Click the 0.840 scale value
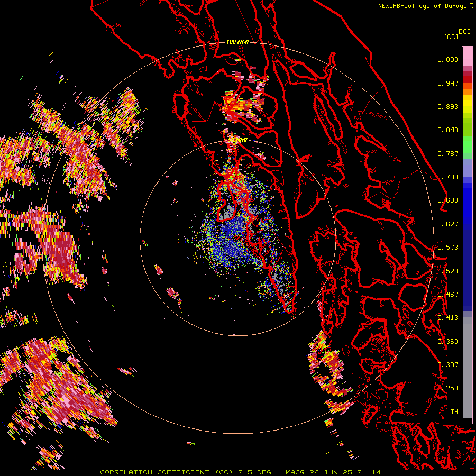This screenshot has height=476, width=476. [448, 130]
